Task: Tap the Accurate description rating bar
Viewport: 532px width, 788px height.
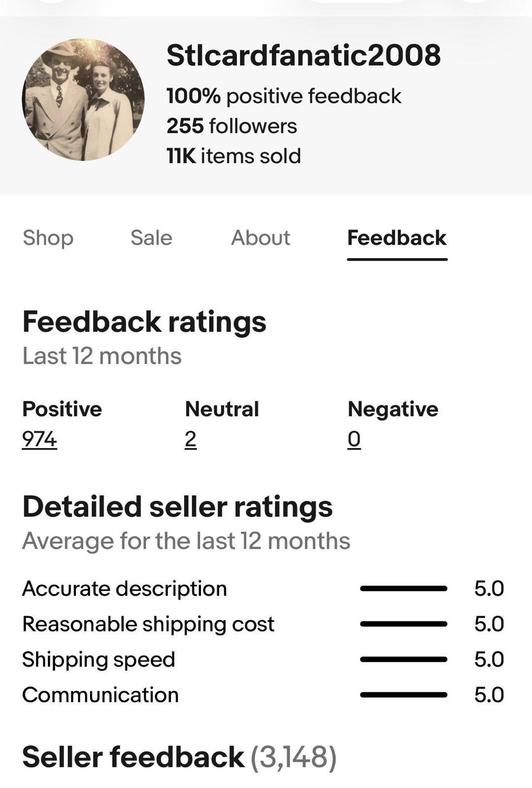Action: coord(403,589)
